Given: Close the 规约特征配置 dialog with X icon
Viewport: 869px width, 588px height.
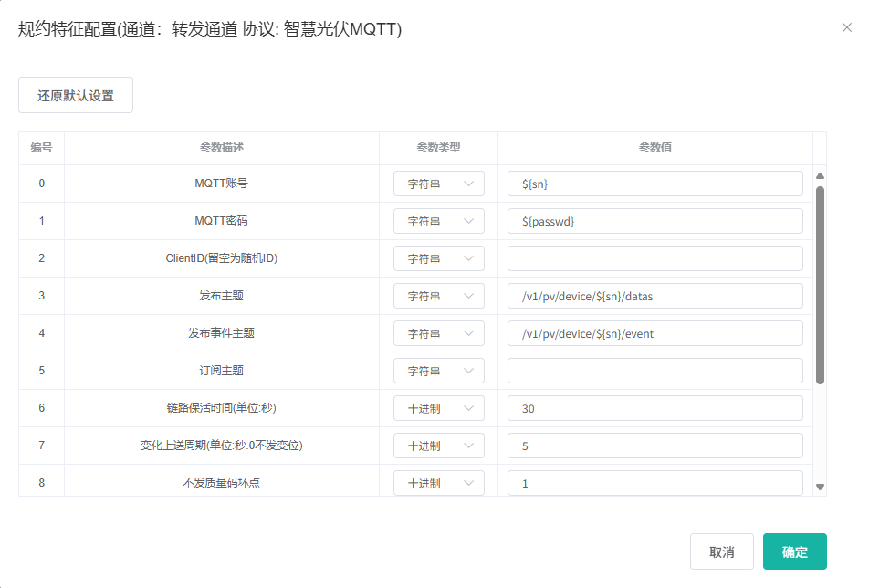Looking at the screenshot, I should [x=846, y=27].
